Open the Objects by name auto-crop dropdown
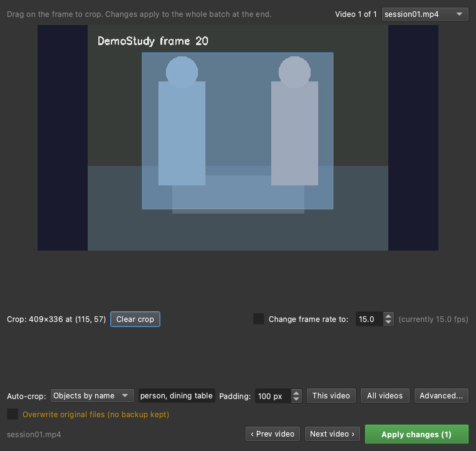Viewport: 476px width, 451px height. [x=92, y=396]
